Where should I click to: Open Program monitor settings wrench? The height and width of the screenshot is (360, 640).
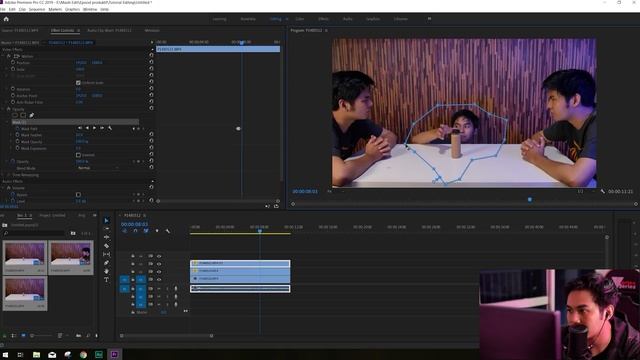[x=603, y=191]
